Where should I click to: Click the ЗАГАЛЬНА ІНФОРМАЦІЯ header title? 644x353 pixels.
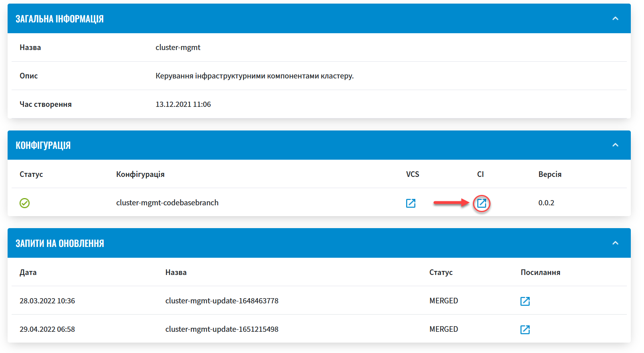pyautogui.click(x=60, y=19)
